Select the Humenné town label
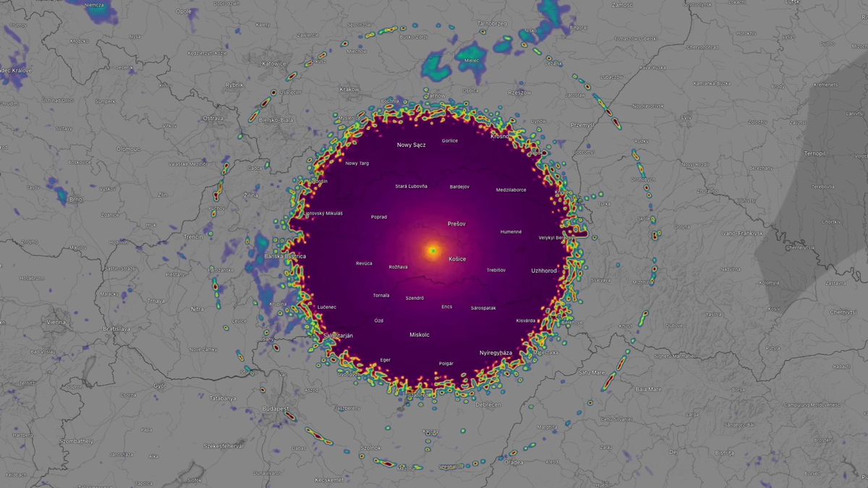Viewport: 868px width, 488px height. click(x=511, y=232)
